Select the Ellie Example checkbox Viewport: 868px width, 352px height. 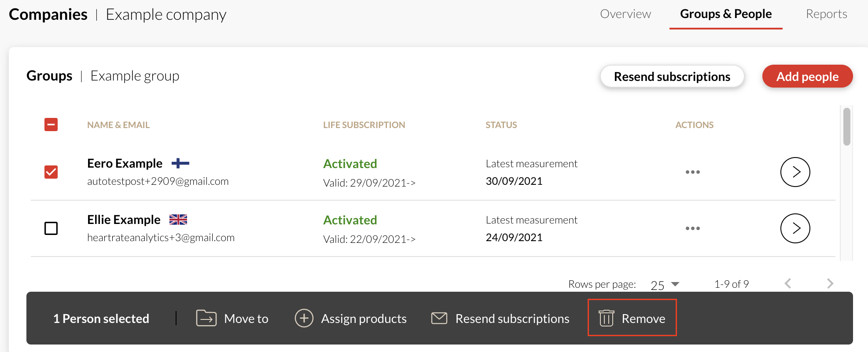51,228
